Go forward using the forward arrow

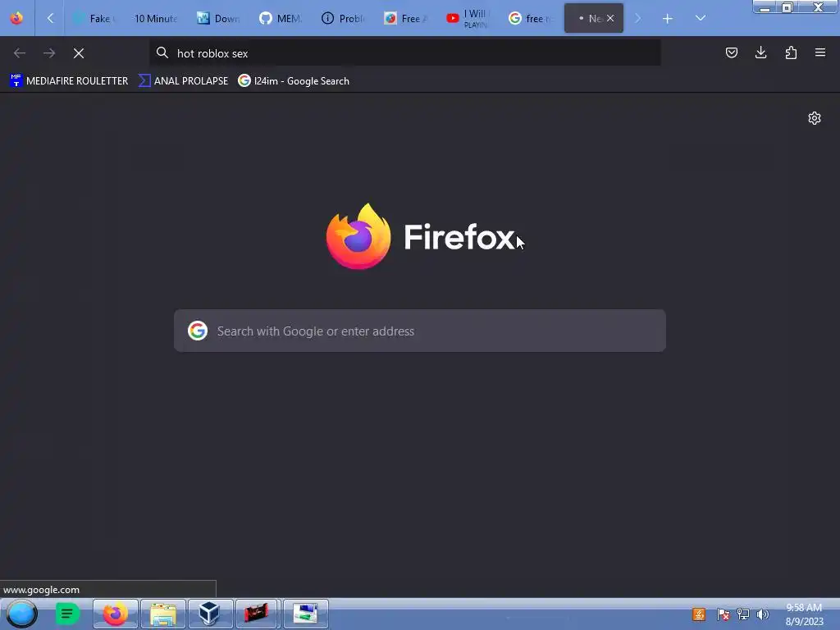tap(49, 53)
